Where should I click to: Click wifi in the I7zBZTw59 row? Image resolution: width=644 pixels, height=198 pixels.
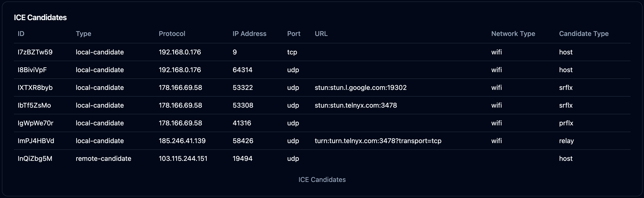497,52
